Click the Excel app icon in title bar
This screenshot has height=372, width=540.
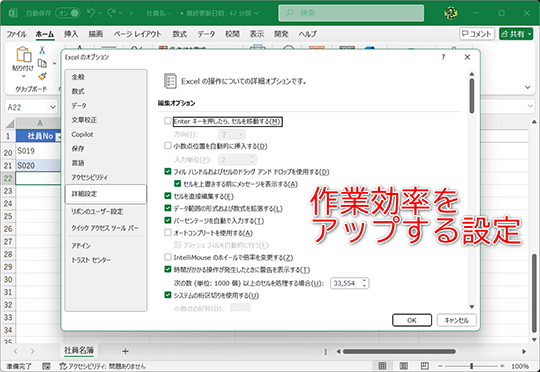tap(13, 13)
